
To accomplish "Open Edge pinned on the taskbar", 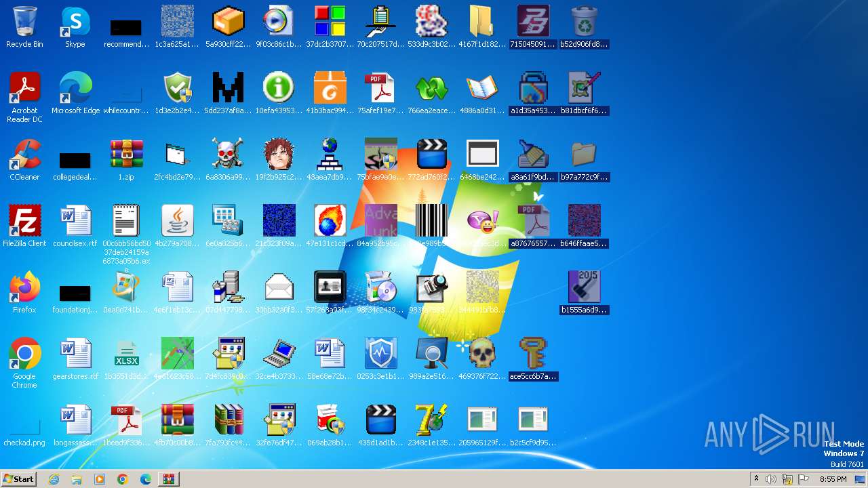I will [146, 479].
